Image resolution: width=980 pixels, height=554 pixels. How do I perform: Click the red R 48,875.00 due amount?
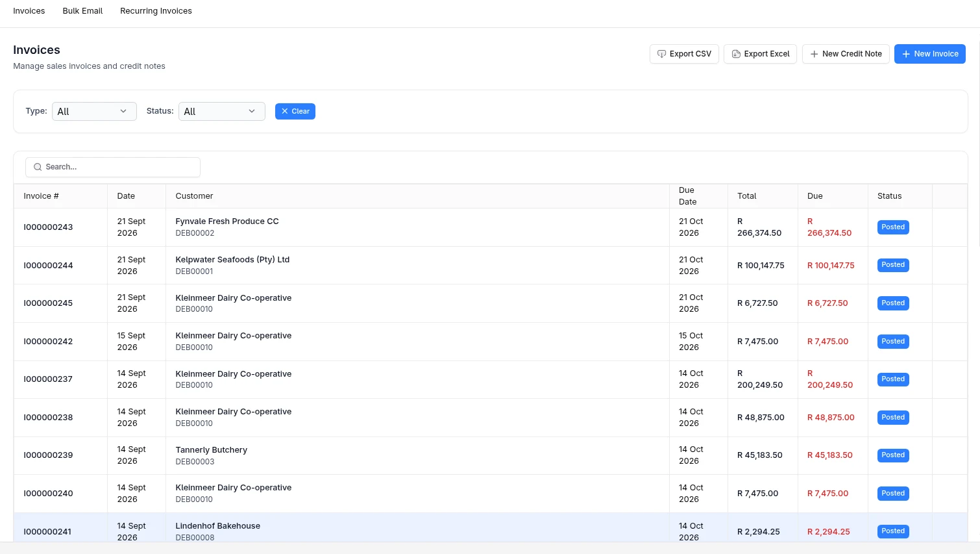(831, 418)
